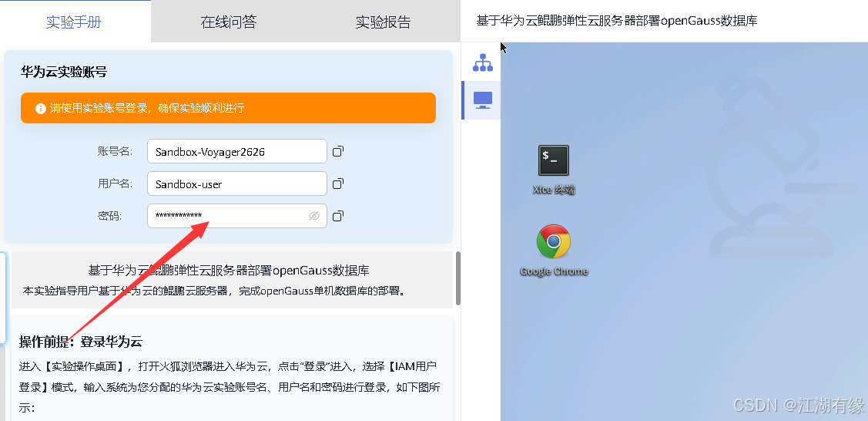
Task: Click the 密码 label
Action: click(109, 216)
